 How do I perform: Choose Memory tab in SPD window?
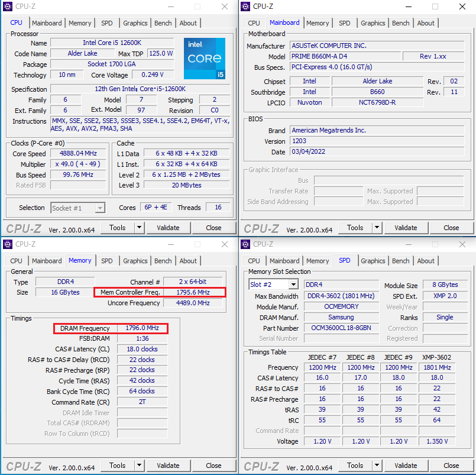(318, 261)
